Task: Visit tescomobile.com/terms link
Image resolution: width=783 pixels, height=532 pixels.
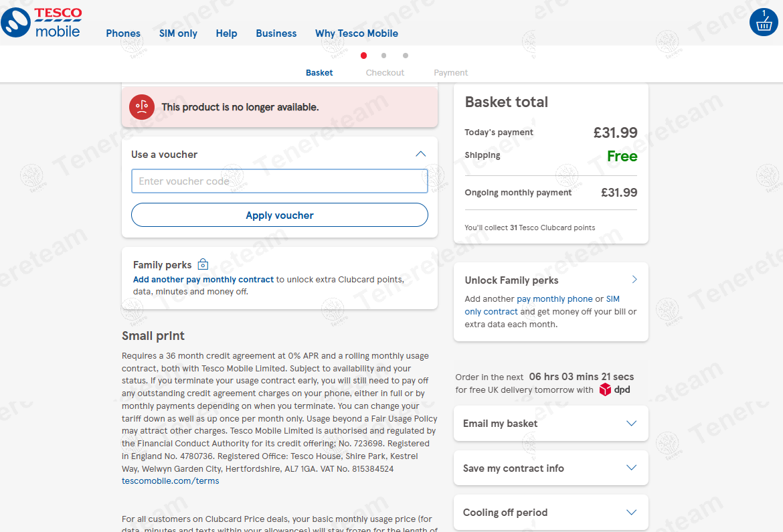Action: pos(170,481)
